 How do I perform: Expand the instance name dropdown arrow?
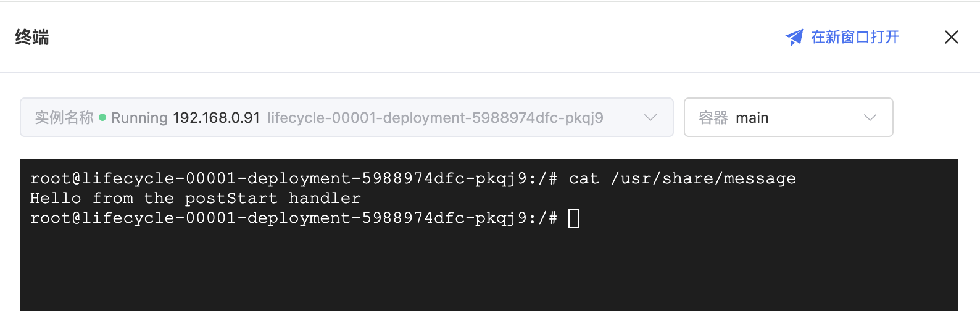(650, 117)
